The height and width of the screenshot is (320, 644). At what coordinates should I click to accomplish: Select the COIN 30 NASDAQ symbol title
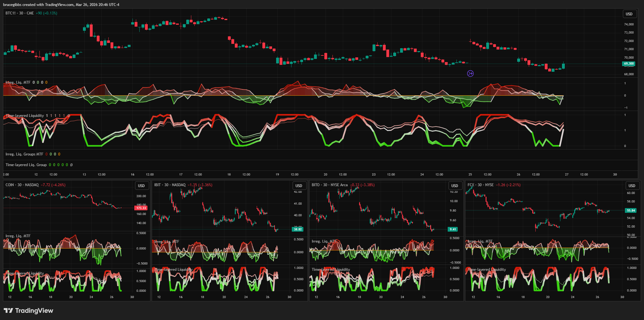coord(22,185)
